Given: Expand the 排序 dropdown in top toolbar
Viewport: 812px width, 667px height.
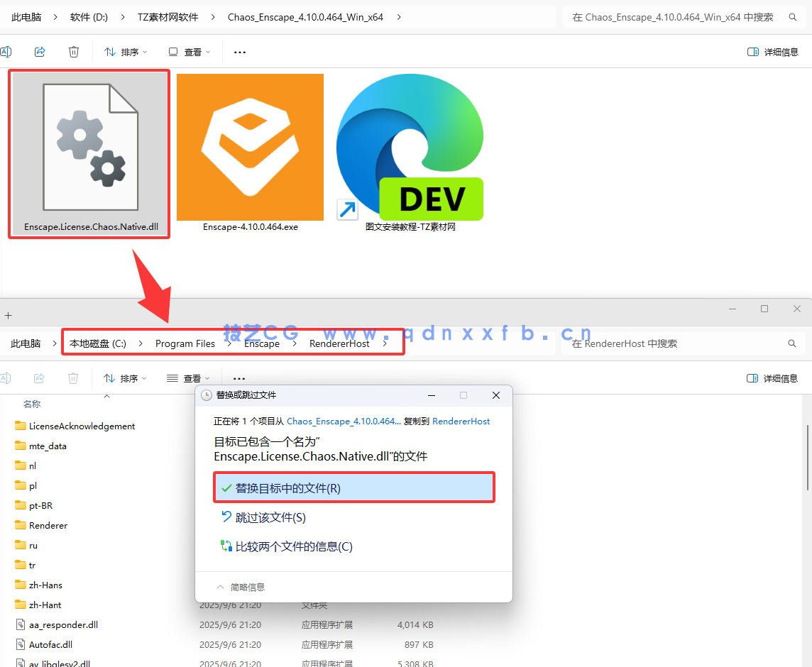Looking at the screenshot, I should [126, 52].
